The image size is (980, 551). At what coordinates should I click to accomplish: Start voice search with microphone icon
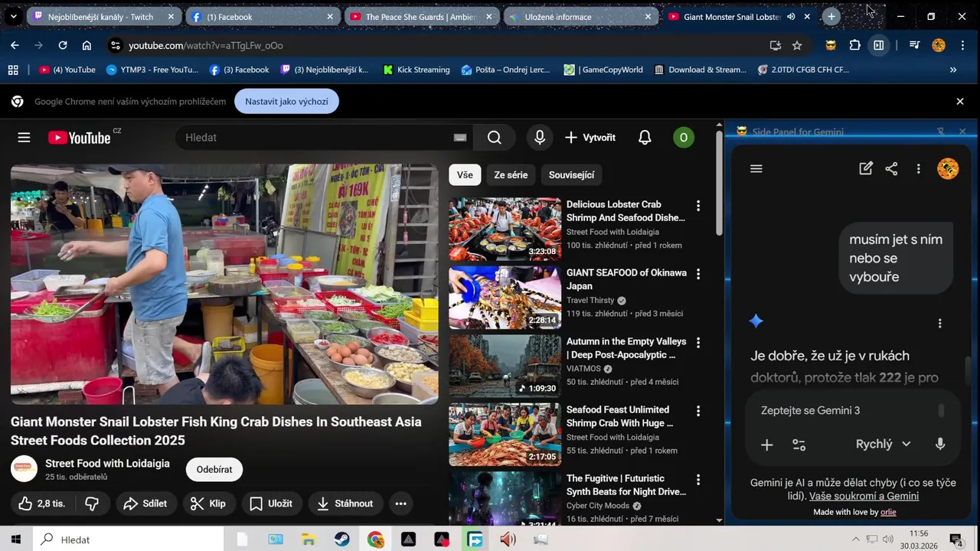pos(540,138)
